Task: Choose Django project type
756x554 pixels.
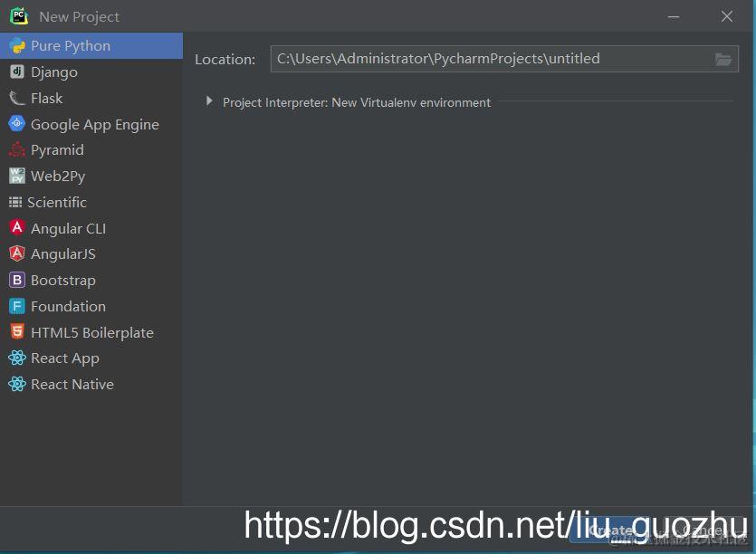Action: 91,72
